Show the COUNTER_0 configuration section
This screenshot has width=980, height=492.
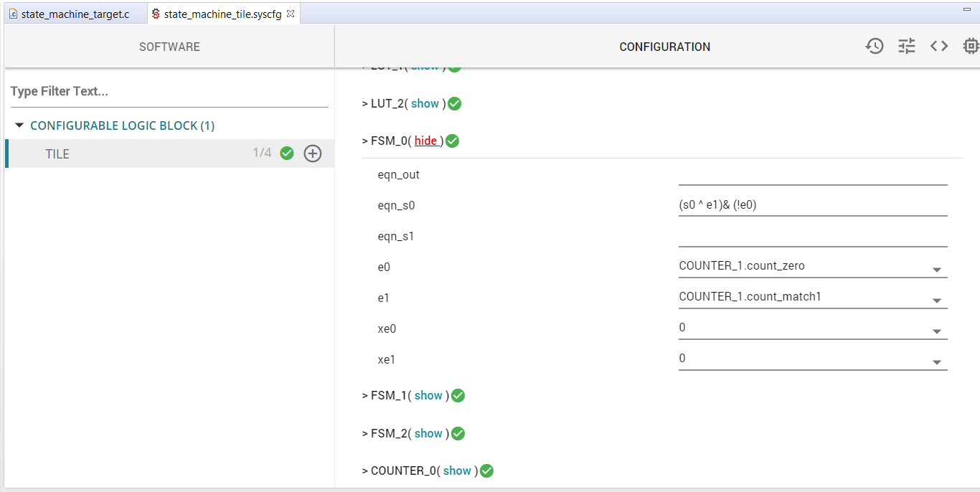(457, 470)
